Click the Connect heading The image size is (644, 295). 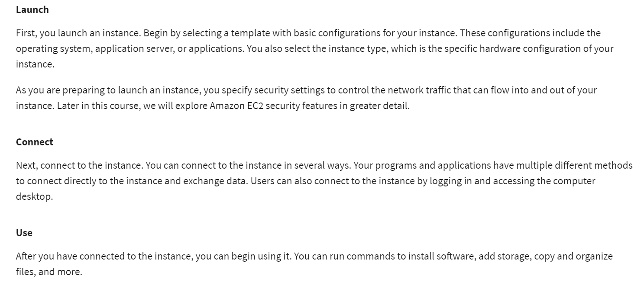[35, 142]
